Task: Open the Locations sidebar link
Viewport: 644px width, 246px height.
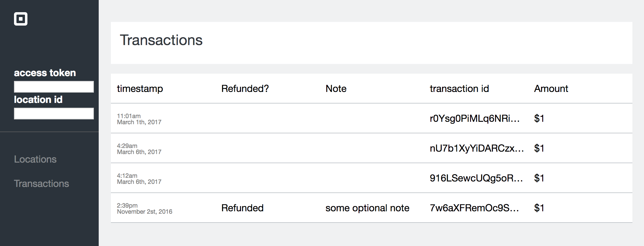Action: [x=35, y=159]
